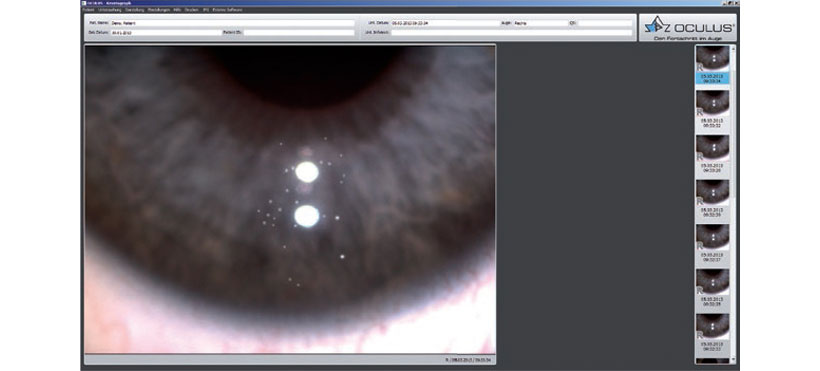Select the fourth eye thumbnail in list

pyautogui.click(x=712, y=198)
